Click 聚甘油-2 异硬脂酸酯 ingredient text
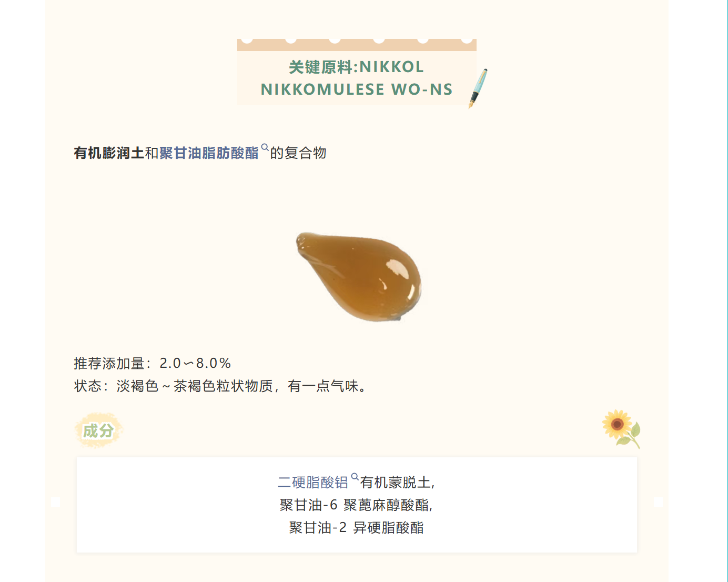The width and height of the screenshot is (728, 582). [357, 528]
